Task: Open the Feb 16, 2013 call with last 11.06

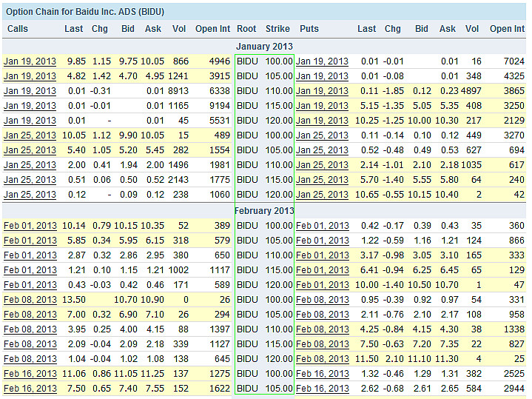Action: point(30,374)
